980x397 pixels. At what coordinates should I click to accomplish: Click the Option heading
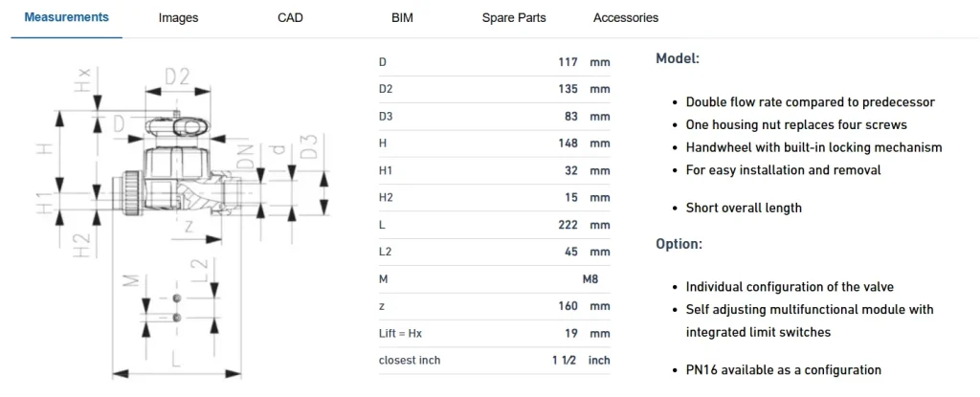[x=679, y=244]
